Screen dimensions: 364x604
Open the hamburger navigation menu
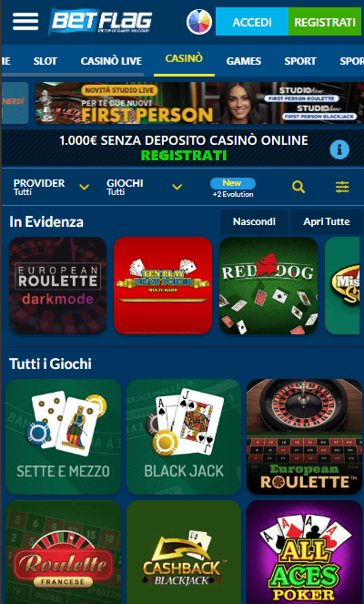(x=25, y=22)
